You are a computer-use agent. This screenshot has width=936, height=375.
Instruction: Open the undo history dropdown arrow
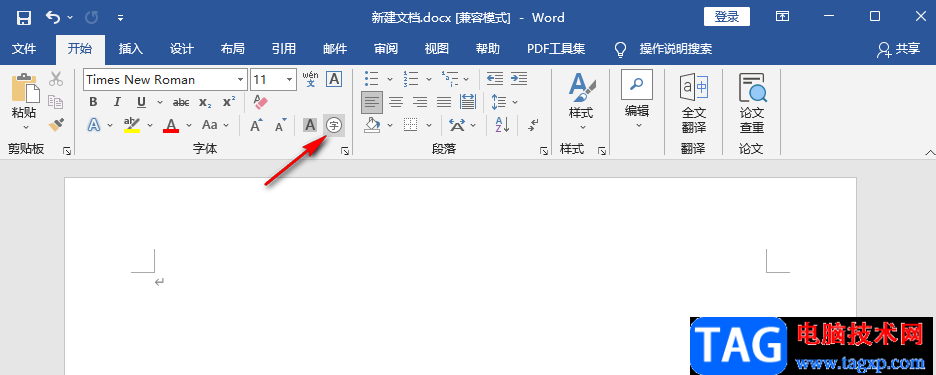[70, 18]
